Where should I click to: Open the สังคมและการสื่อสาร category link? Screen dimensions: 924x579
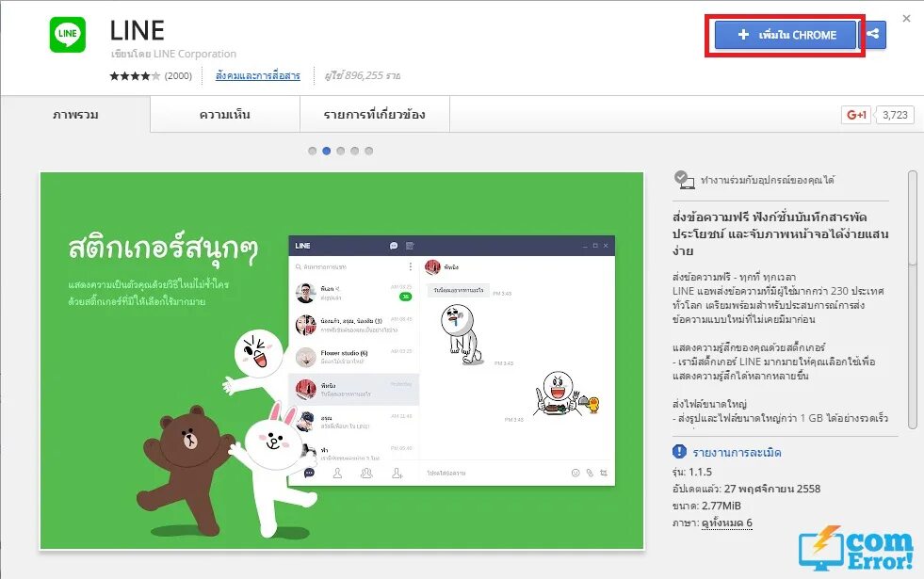click(x=257, y=75)
